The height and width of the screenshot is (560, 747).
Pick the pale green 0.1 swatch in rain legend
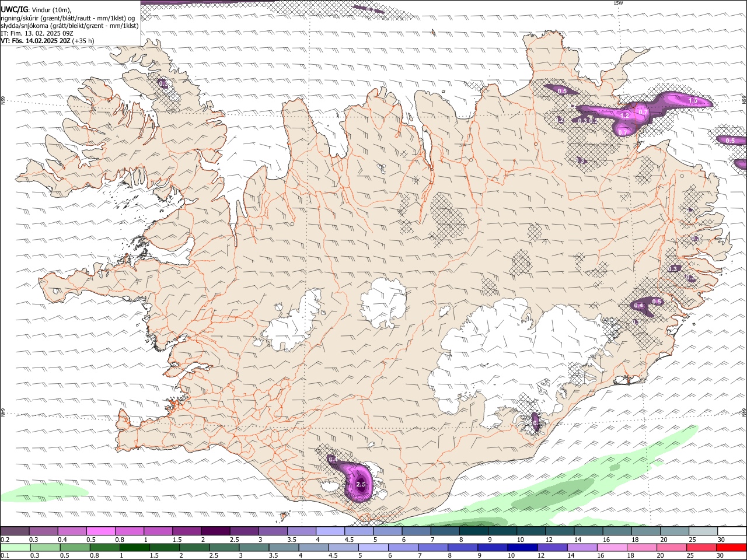[15, 547]
